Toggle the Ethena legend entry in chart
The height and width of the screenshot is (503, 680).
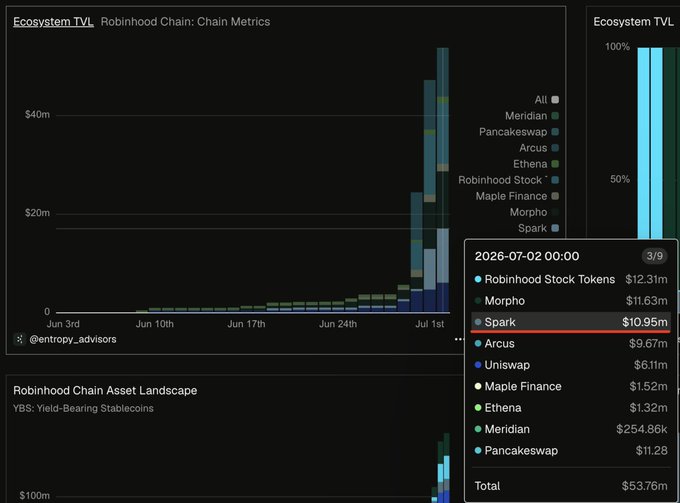pos(536,164)
